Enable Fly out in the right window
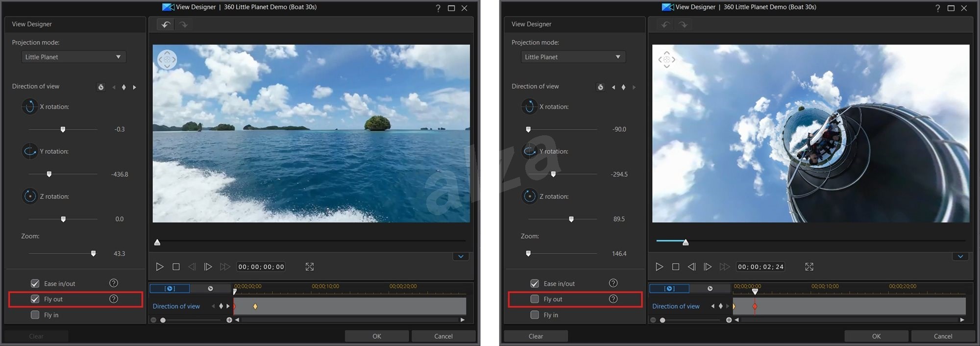Image resolution: width=980 pixels, height=346 pixels. click(x=535, y=299)
